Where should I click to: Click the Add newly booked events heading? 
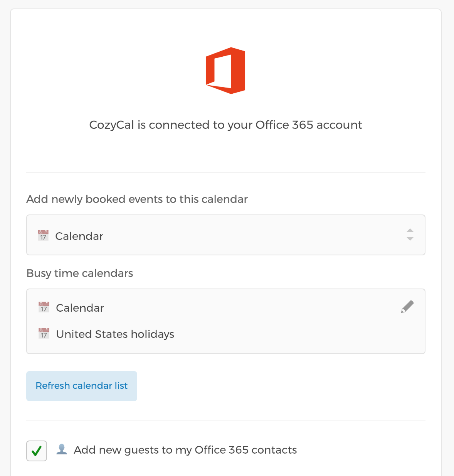(x=137, y=199)
